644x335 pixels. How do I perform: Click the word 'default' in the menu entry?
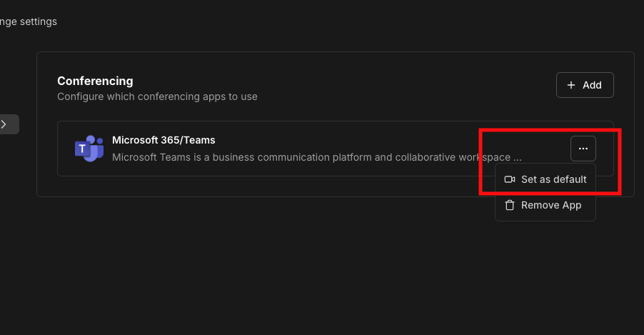tap(569, 179)
